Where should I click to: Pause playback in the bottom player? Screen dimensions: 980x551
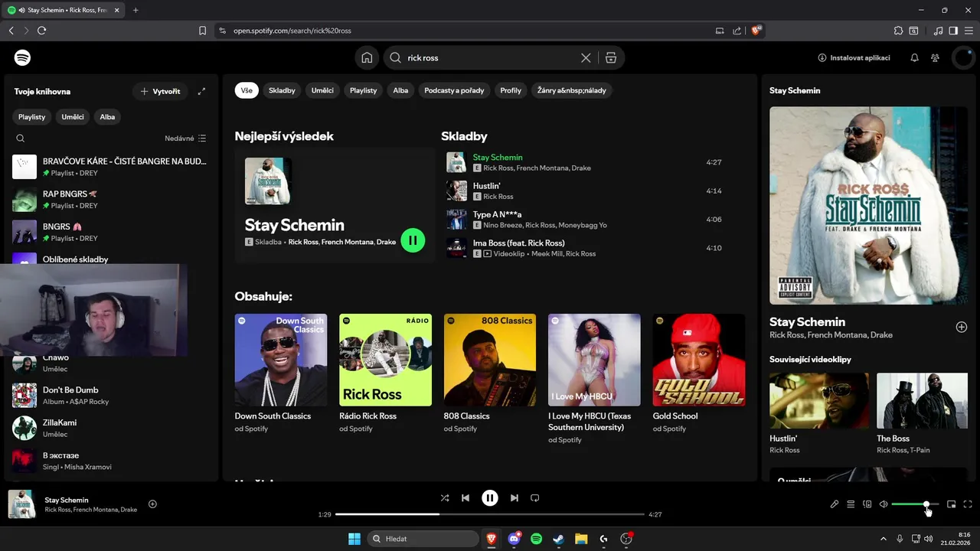pos(490,497)
